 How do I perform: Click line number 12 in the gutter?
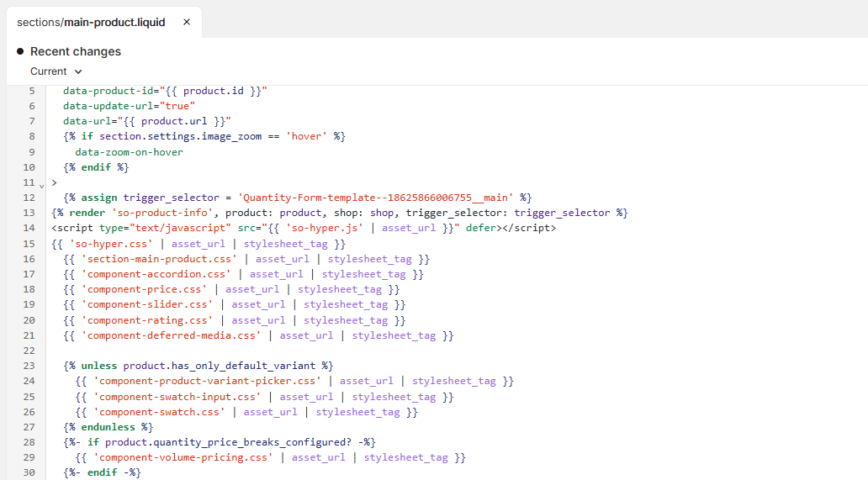click(29, 198)
